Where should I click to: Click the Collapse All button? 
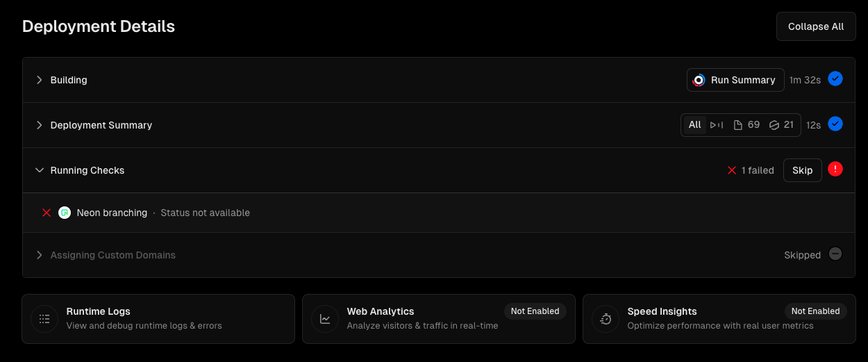[815, 26]
